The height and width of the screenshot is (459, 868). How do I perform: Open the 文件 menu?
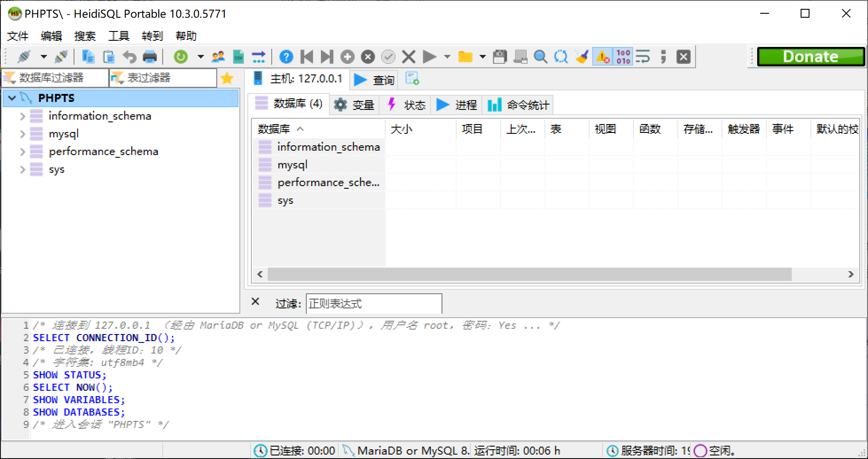point(18,36)
